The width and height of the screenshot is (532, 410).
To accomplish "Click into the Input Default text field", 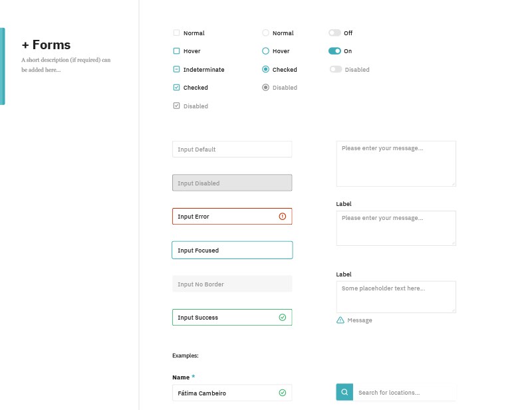I will [x=231, y=150].
